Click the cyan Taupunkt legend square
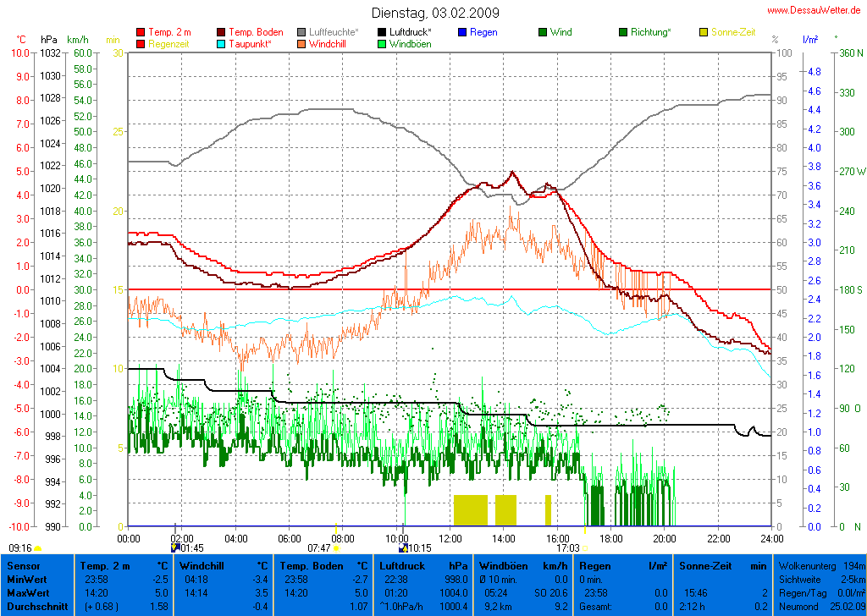 point(222,43)
